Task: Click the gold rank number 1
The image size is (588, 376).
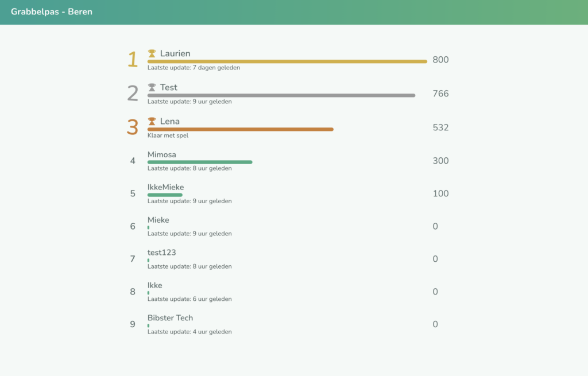Action: 133,59
